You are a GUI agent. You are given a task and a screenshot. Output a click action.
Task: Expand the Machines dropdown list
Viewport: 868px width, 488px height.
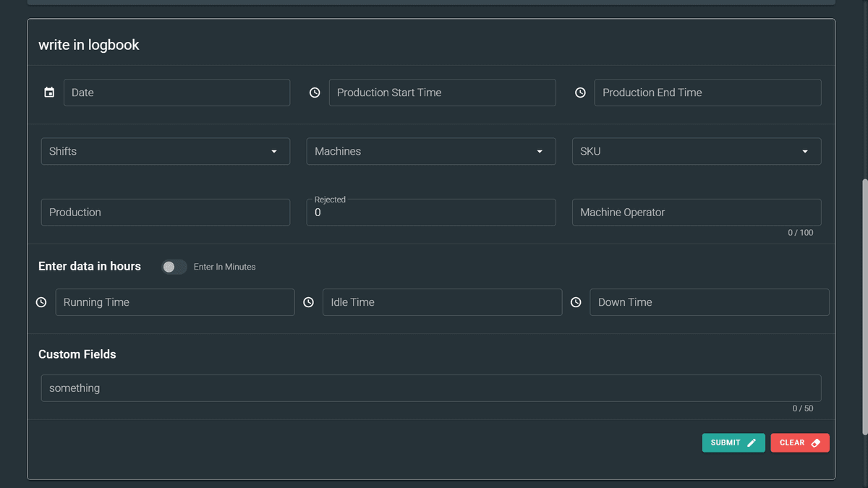point(430,151)
